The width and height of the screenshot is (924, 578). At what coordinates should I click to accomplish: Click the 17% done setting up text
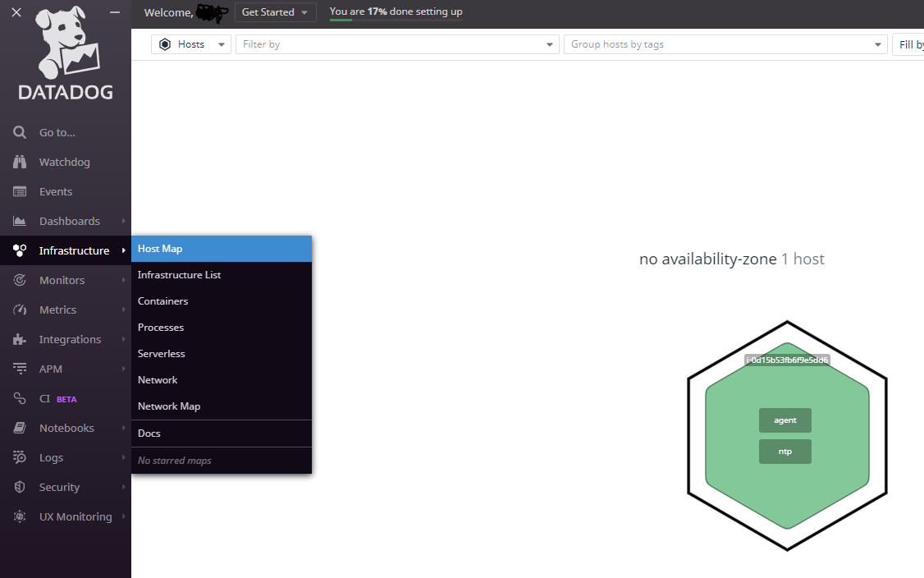pyautogui.click(x=396, y=11)
